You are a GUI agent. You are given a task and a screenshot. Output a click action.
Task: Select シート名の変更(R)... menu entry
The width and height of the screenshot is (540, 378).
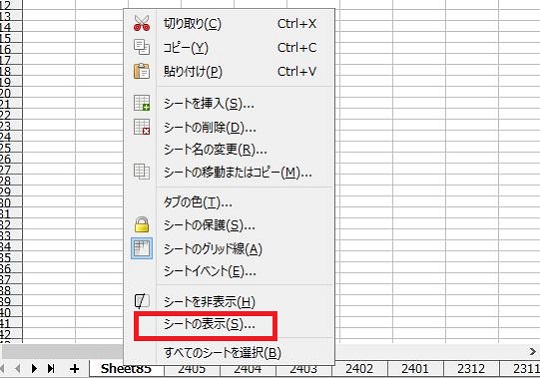click(229, 150)
